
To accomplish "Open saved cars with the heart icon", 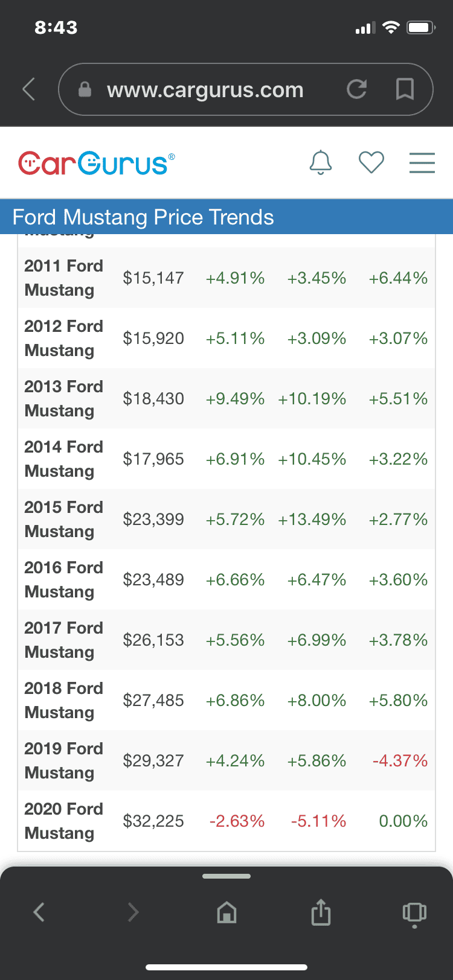I will coord(371,162).
